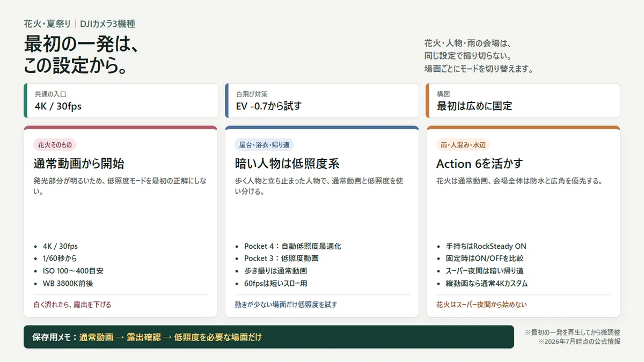Screen dimensions: 644x362
Task: Select the 白飛び対策 EV -0.7から試す card
Action: (x=322, y=100)
